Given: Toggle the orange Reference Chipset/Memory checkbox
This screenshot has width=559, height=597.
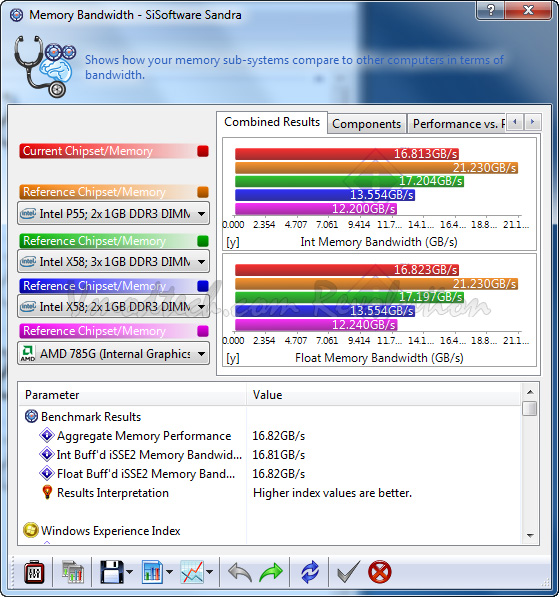Looking at the screenshot, I should (203, 192).
